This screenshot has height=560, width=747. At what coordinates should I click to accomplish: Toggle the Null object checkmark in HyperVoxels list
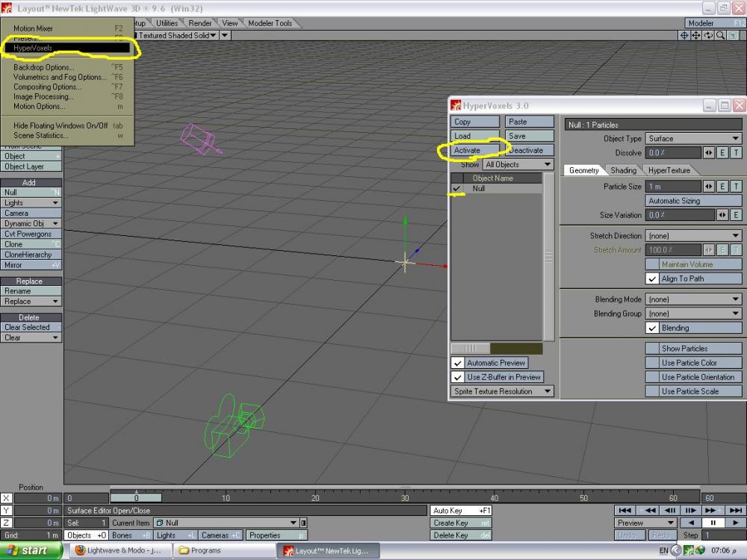(457, 189)
